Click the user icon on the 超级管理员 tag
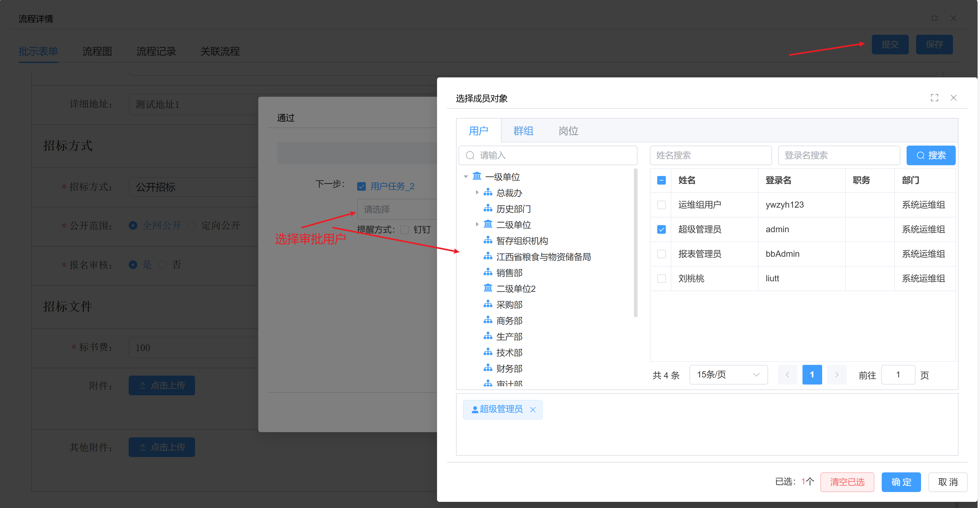 [x=475, y=409]
